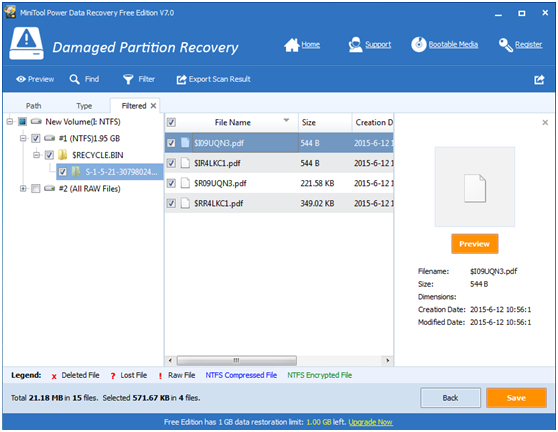Open the Bootable Media link text
This screenshot has height=432, width=558.
453,44
